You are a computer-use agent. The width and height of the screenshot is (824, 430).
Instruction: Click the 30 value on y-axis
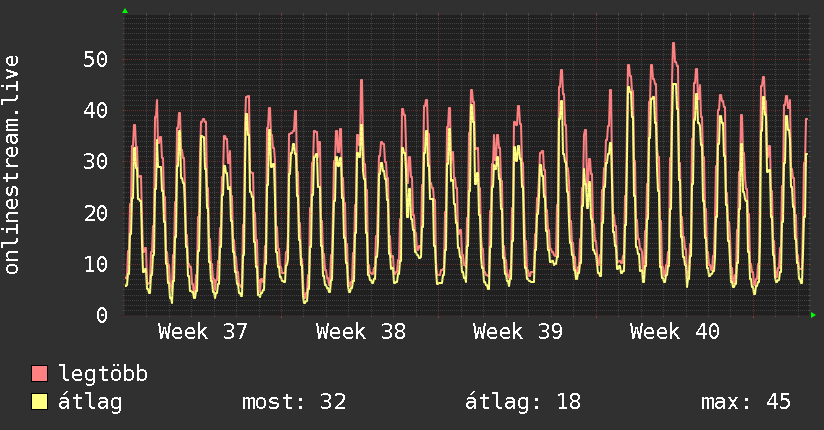(96, 161)
